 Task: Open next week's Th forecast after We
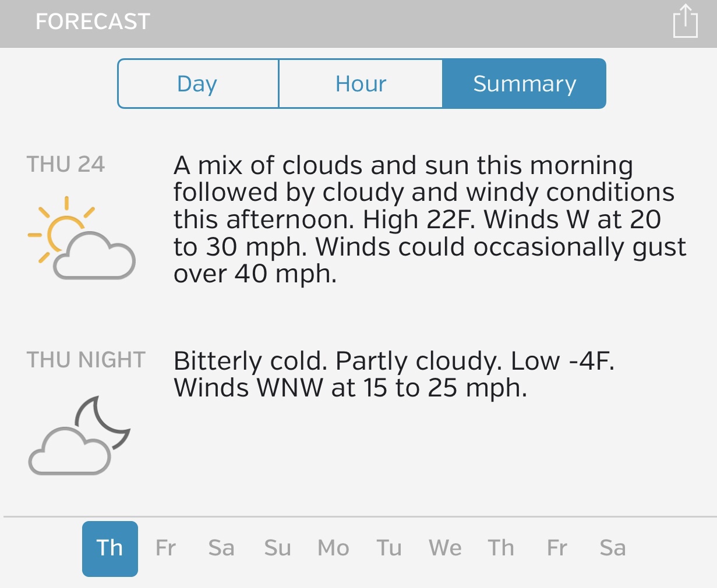pos(501,548)
